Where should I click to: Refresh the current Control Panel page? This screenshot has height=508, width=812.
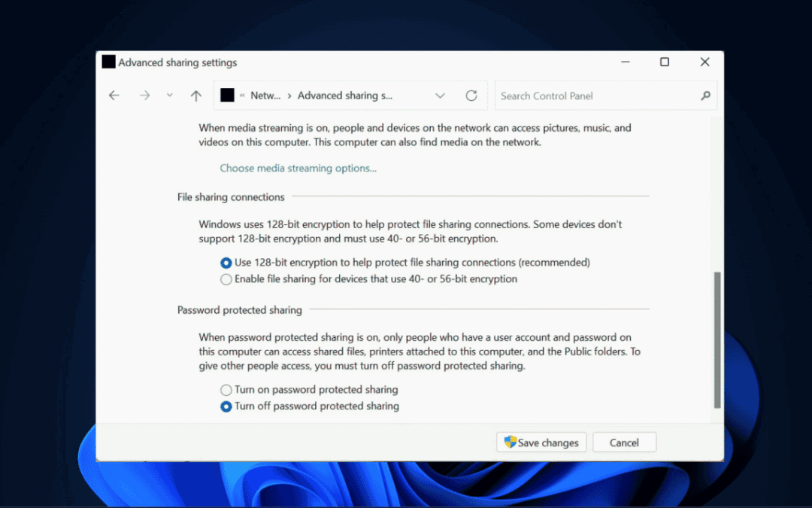point(471,96)
